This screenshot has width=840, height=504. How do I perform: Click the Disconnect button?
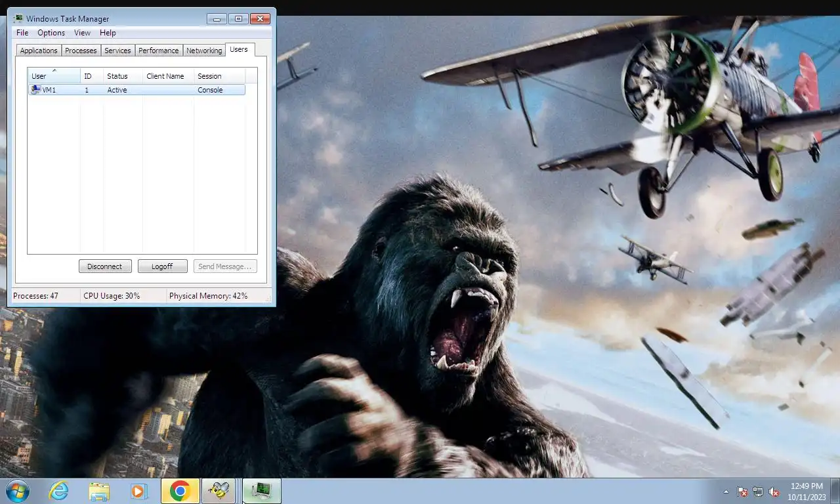105,266
